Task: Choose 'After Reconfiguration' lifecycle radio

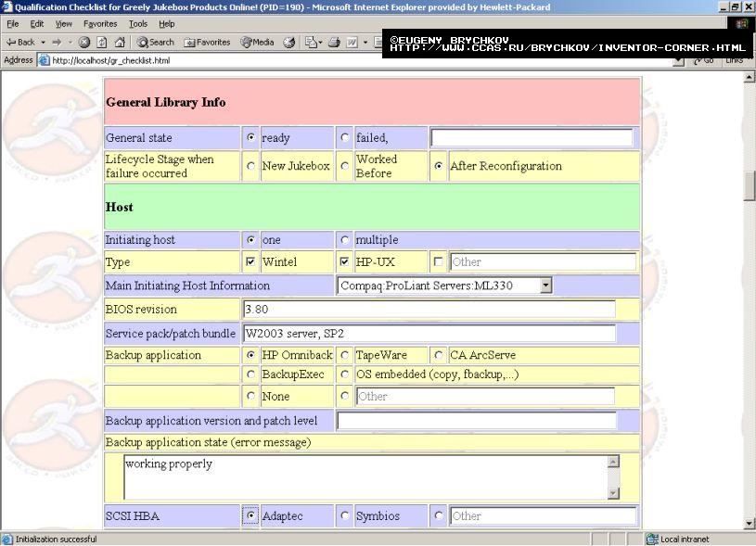Action: [438, 166]
